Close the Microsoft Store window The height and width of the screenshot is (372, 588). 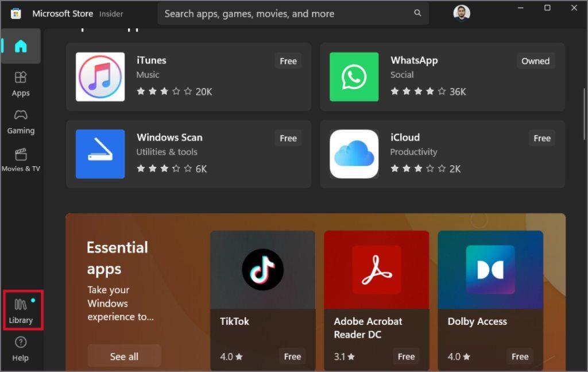tap(574, 8)
